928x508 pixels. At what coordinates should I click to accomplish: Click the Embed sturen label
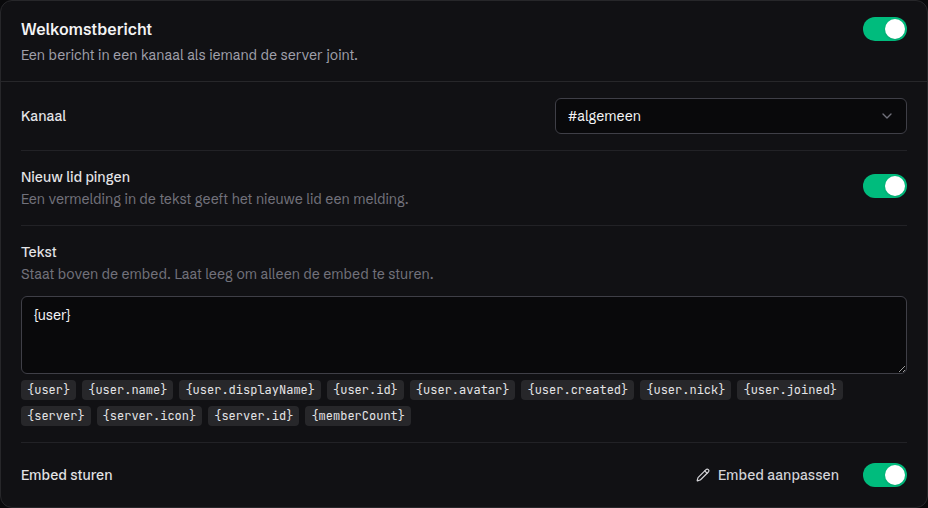[x=66, y=475]
